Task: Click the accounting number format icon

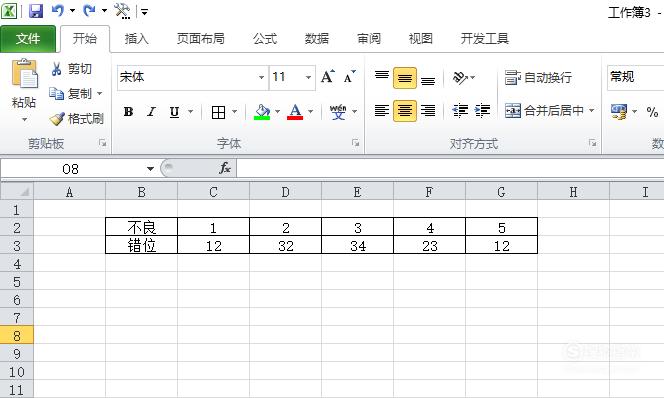Action: click(619, 112)
